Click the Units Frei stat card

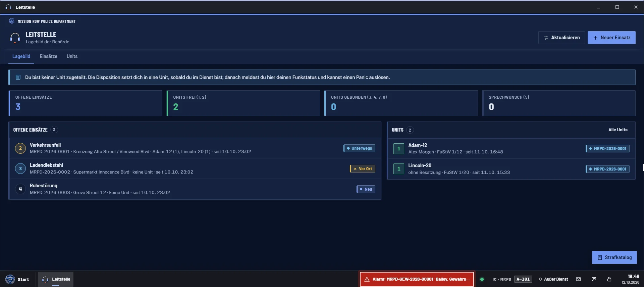pos(243,103)
